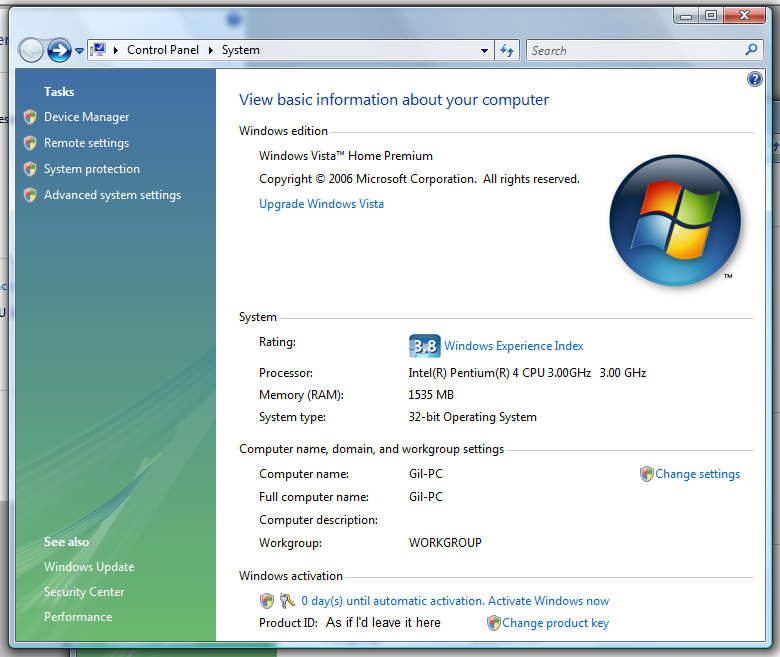The width and height of the screenshot is (780, 657).
Task: Click the magnifier search icon
Action: pyautogui.click(x=752, y=49)
